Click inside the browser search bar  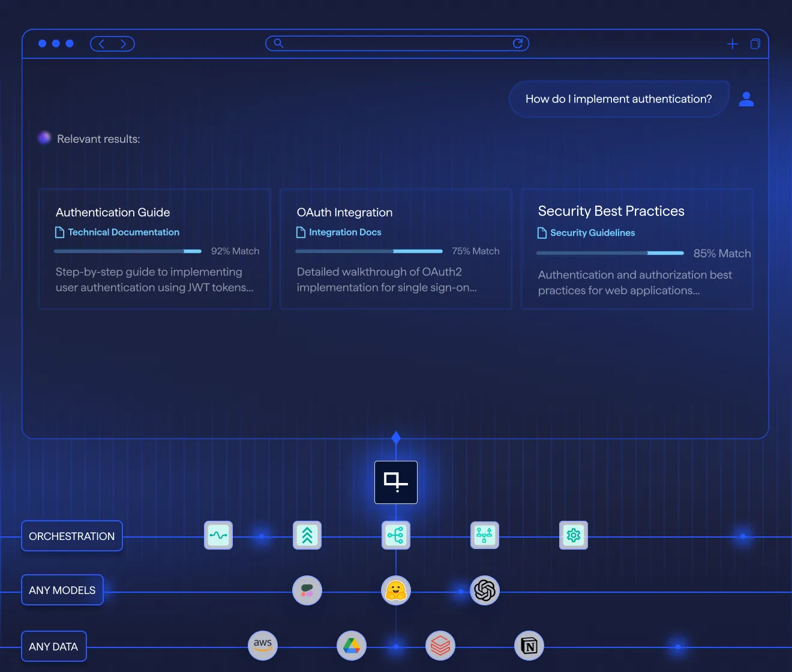(396, 43)
